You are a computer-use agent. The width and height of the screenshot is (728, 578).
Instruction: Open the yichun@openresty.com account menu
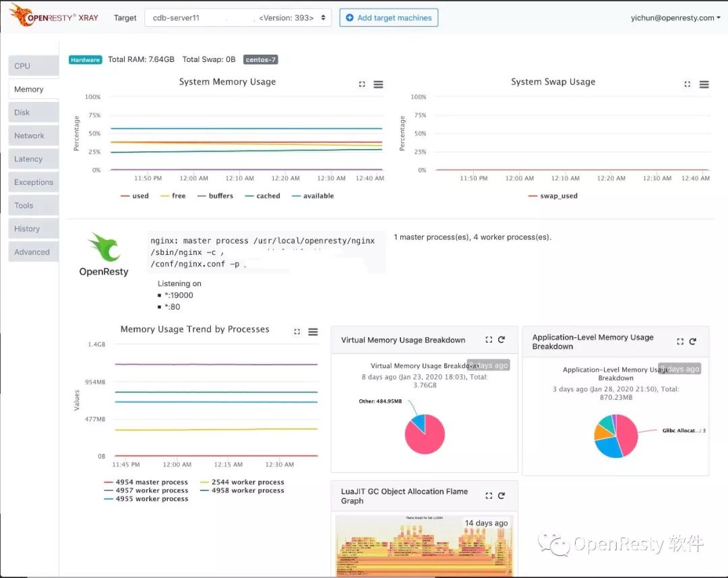click(x=675, y=18)
